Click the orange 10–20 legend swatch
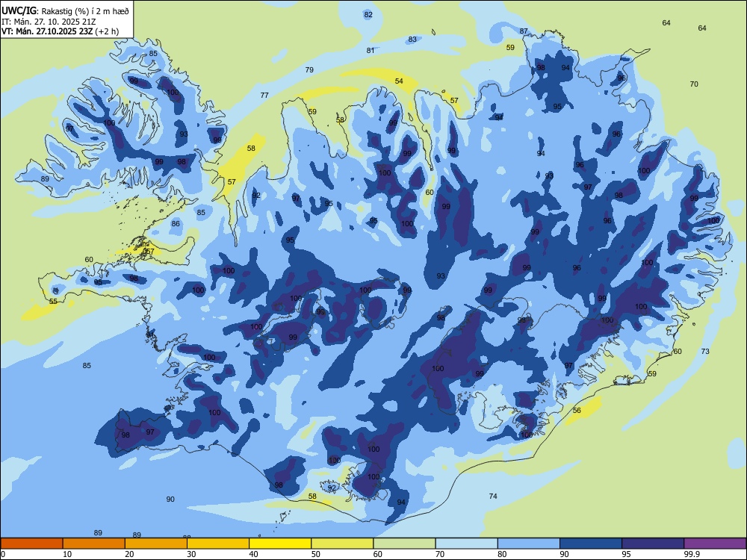The image size is (747, 560). 94,544
